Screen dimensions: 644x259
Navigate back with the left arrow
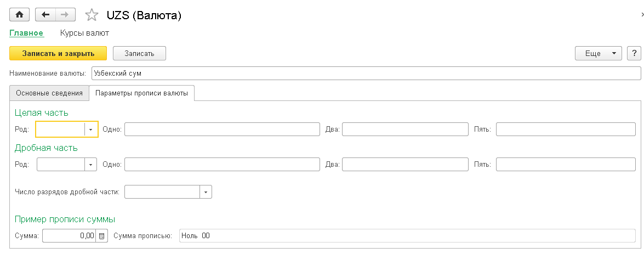pyautogui.click(x=45, y=15)
